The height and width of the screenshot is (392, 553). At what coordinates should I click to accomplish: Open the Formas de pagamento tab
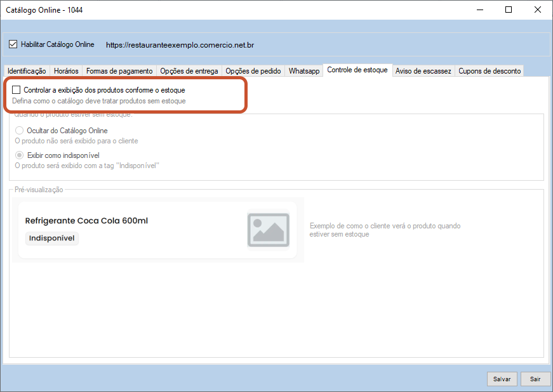click(119, 71)
